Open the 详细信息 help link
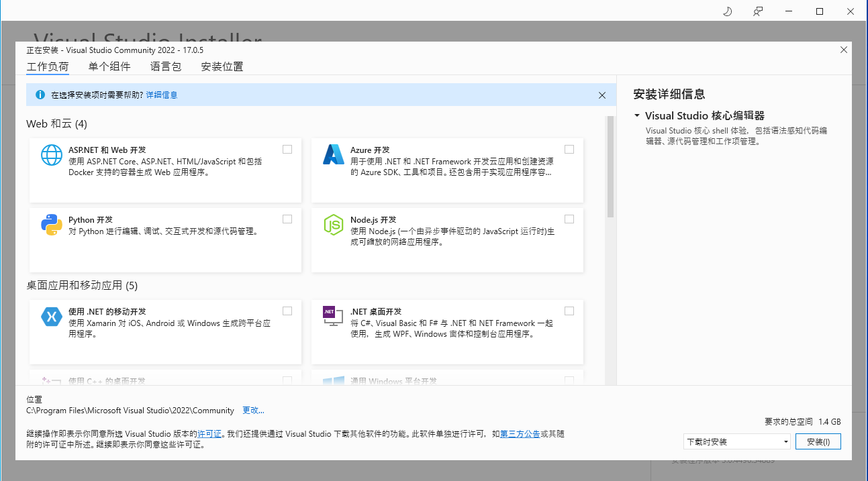This screenshot has width=868, height=481. [x=162, y=95]
